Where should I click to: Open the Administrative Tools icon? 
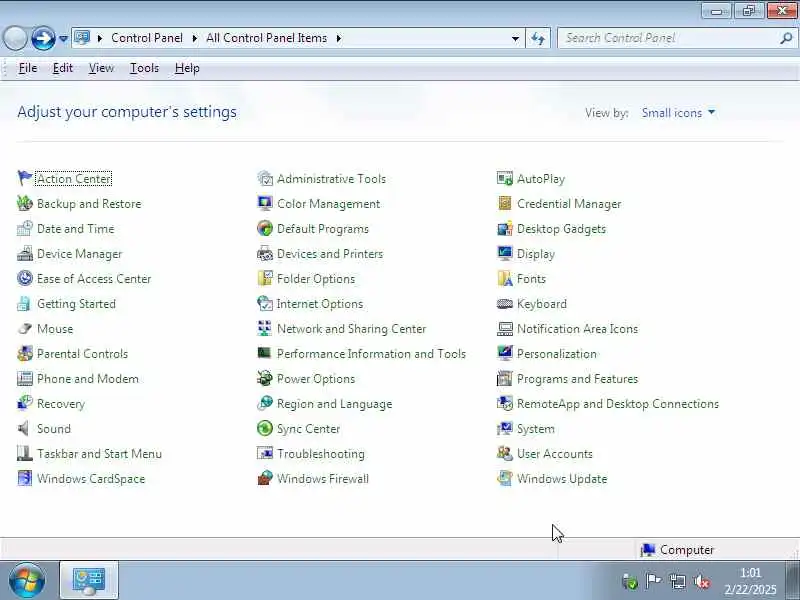265,178
